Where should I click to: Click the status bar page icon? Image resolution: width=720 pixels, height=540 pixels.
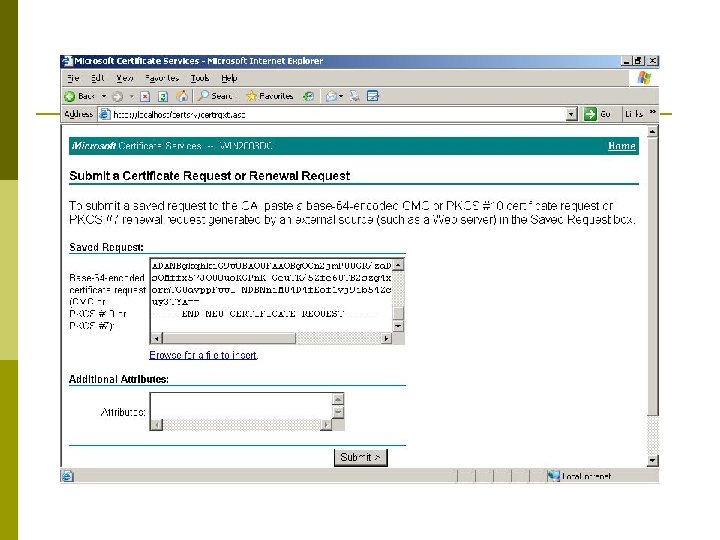click(67, 476)
